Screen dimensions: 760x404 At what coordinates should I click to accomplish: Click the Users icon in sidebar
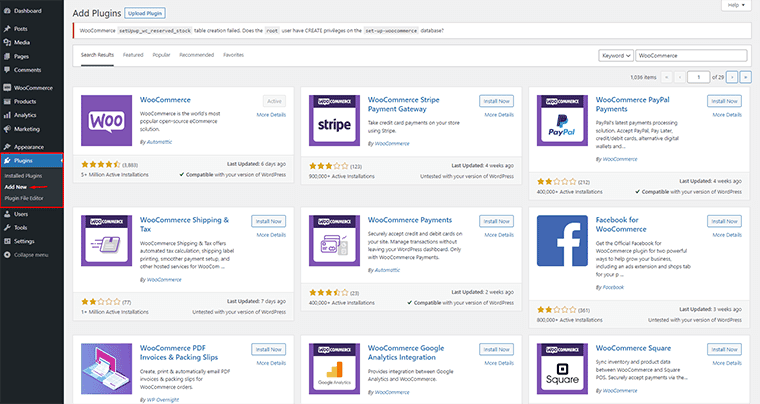7,214
